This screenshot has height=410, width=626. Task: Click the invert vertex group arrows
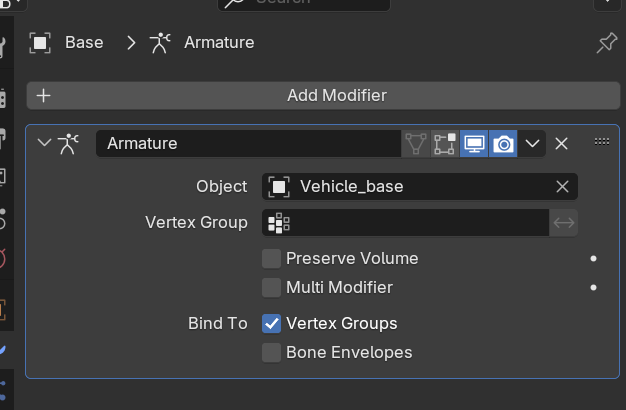(564, 223)
